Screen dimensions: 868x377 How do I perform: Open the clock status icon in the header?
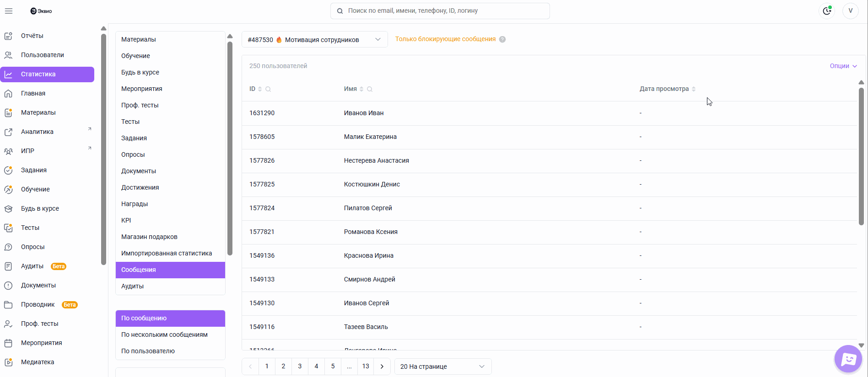827,11
